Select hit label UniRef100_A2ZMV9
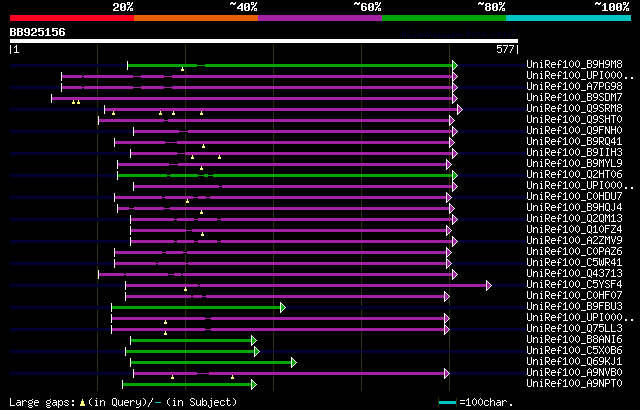Image resolution: width=640 pixels, height=410 pixels. pyautogui.click(x=574, y=240)
